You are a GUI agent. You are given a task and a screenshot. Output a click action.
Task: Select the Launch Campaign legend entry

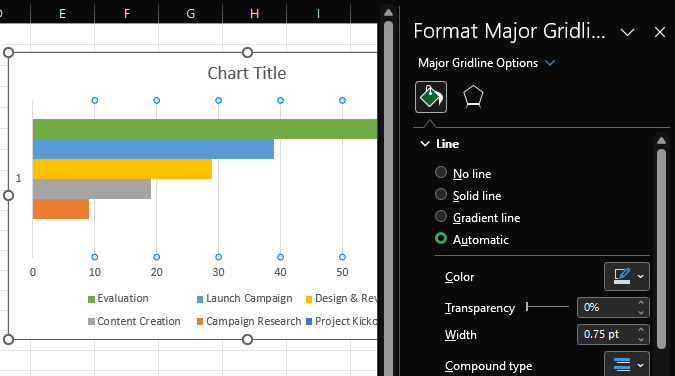(x=245, y=298)
